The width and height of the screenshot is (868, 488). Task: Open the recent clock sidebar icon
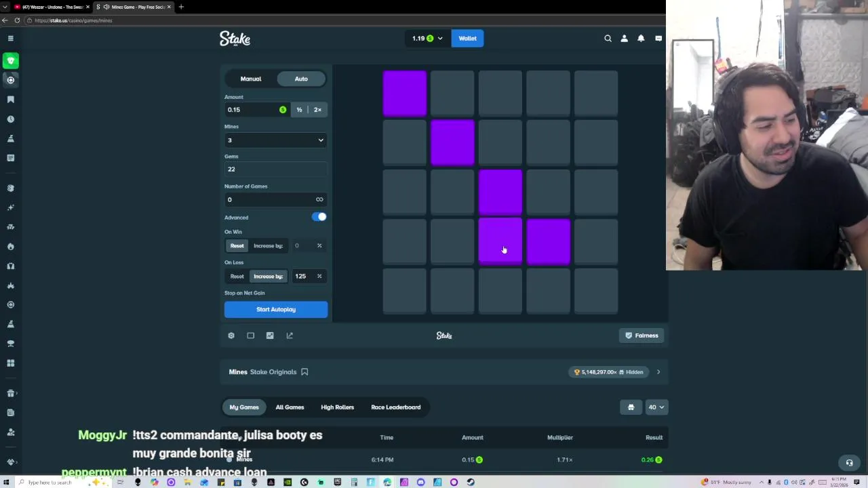10,119
